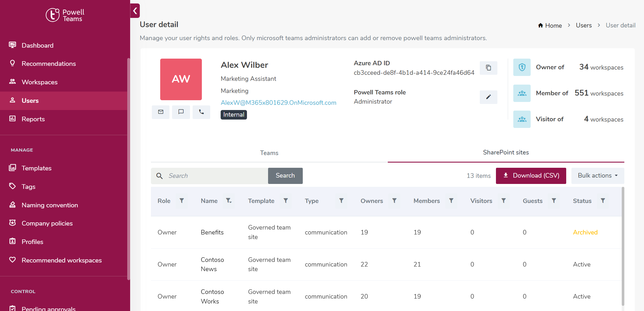Click the Contoso News site name
The height and width of the screenshot is (311, 644).
(212, 264)
